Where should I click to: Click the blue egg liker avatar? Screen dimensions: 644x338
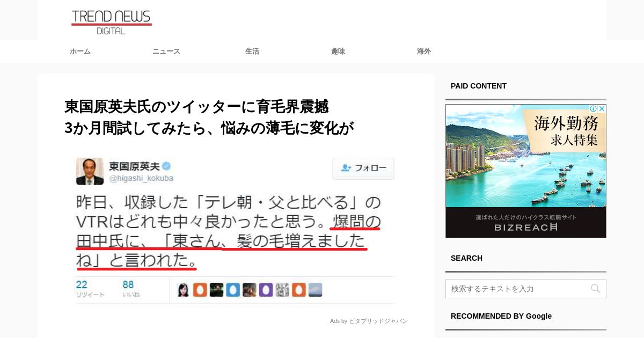[233, 290]
